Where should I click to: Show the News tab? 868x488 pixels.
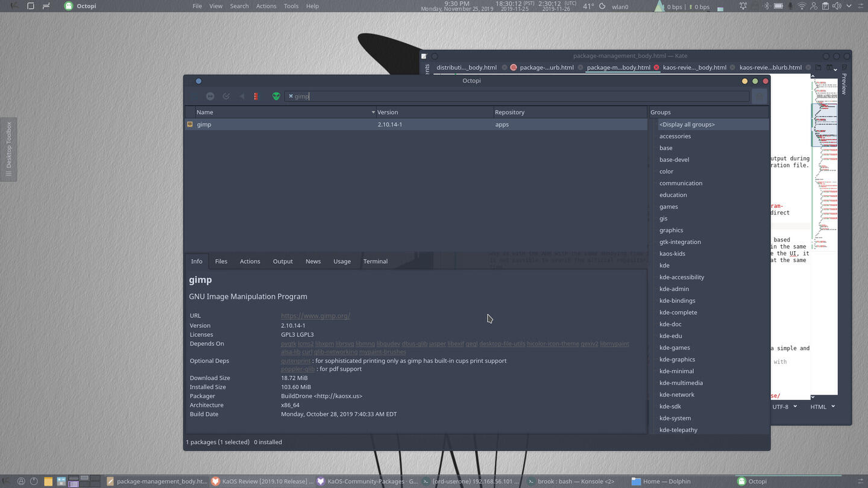point(313,261)
